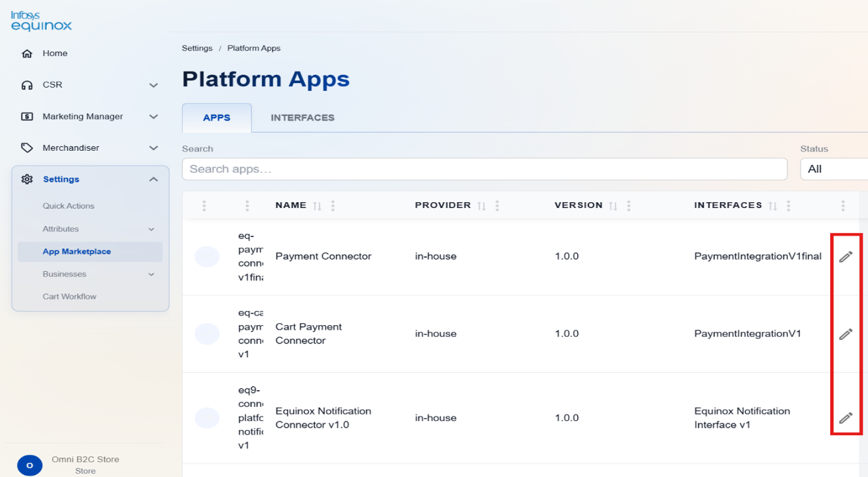The width and height of the screenshot is (868, 477).
Task: Click the PaymentIntegrationV1 interface cell
Action: tap(747, 334)
